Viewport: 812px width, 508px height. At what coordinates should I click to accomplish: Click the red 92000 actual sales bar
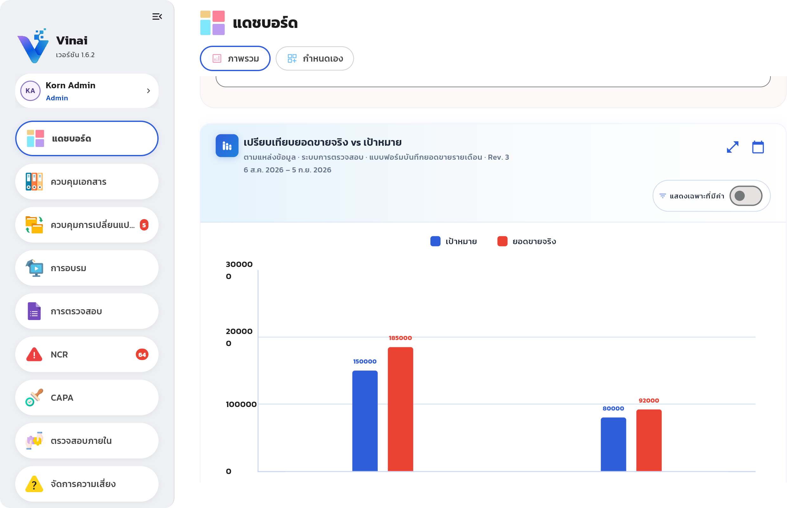pyautogui.click(x=649, y=440)
